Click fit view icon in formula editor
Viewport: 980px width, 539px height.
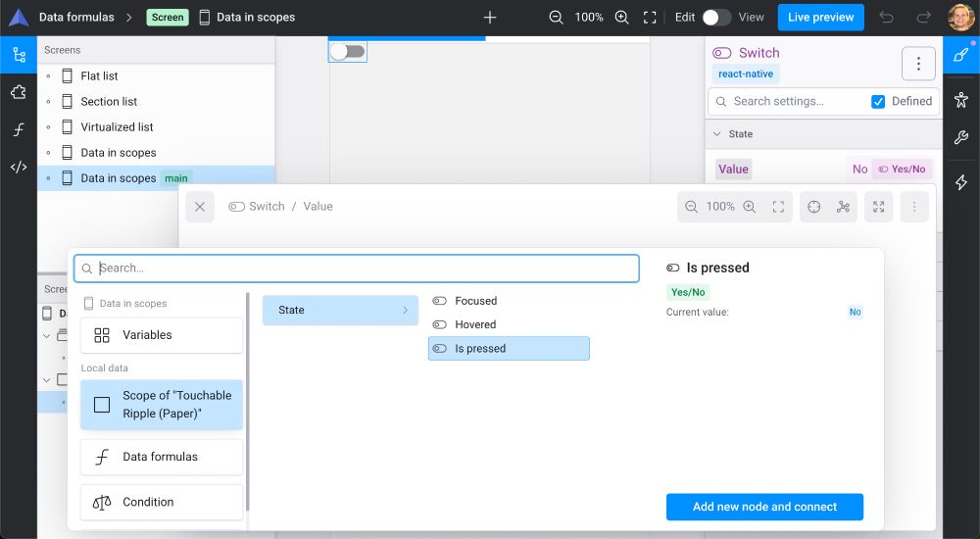778,207
